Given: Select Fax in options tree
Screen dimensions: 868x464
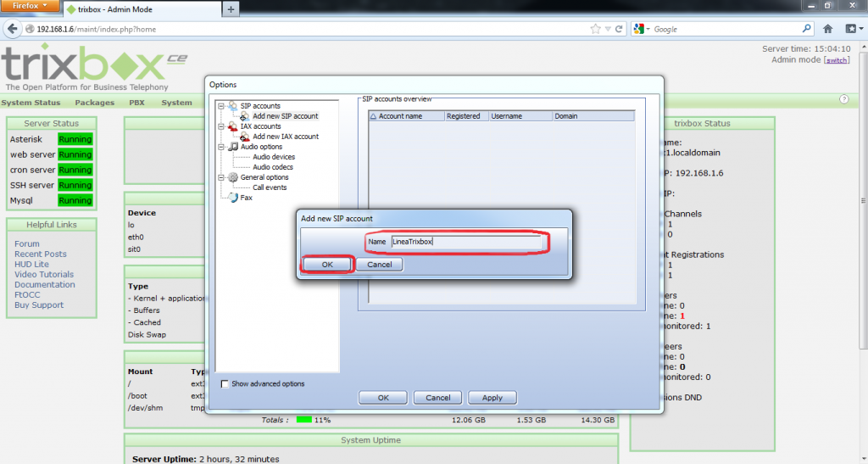Looking at the screenshot, I should pos(247,198).
